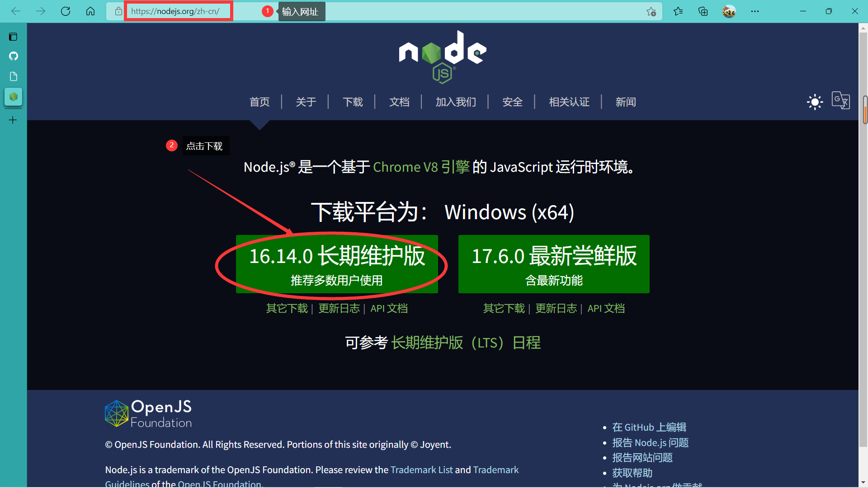This screenshot has width=868, height=488.
Task: Open the 加入我们 menu item
Action: pos(456,102)
